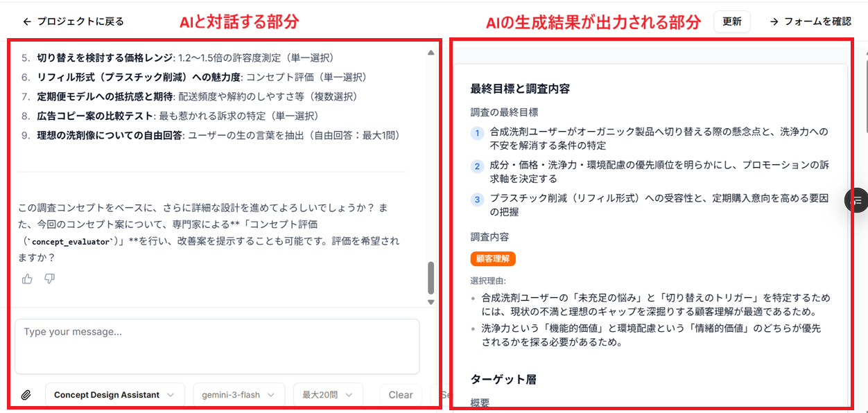Click the 更新 button
868x413 pixels.
click(x=732, y=21)
